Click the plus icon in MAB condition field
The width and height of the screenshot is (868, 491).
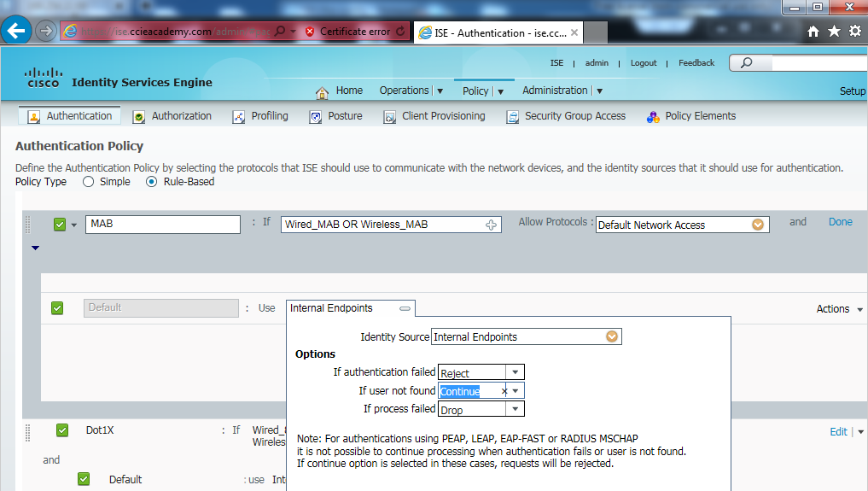(491, 225)
